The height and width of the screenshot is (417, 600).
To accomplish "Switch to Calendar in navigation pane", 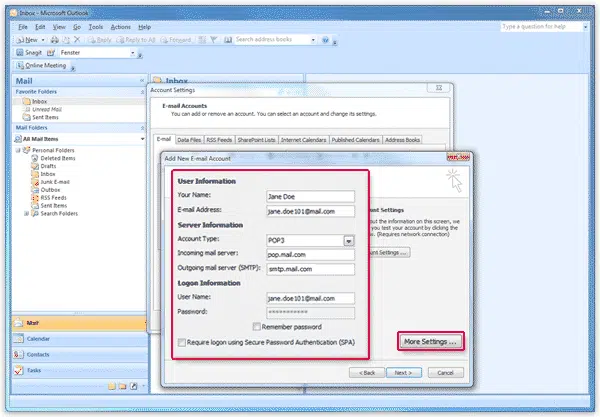I will click(x=36, y=338).
